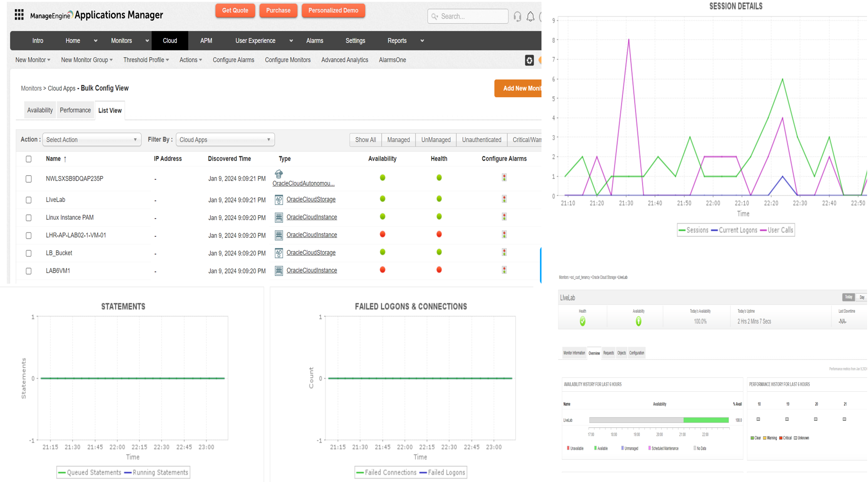The image size is (868, 482).
Task: Open Configure Alarms traffic-light icon for LB_Bucket
Action: pyautogui.click(x=504, y=252)
